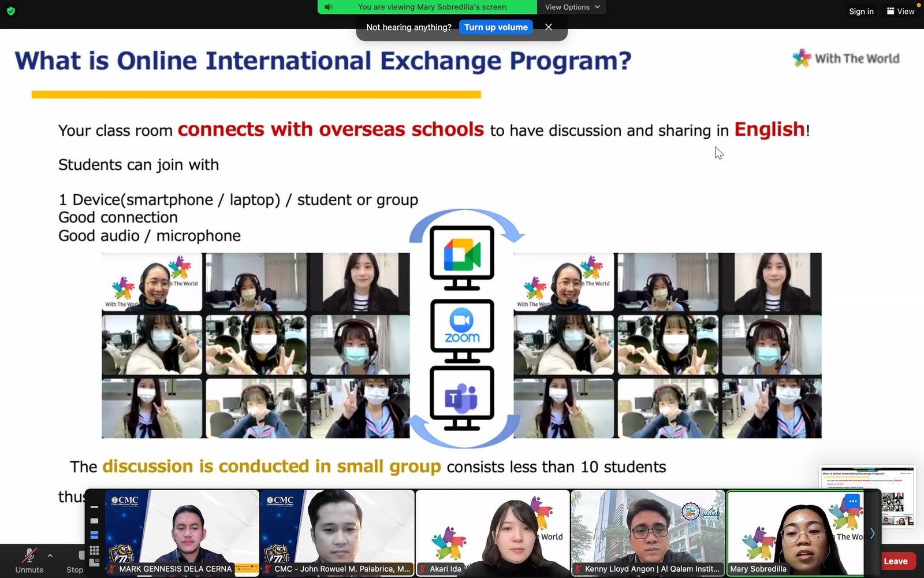Unmute the microphone
Screen dimensions: 924x578
tap(29, 561)
